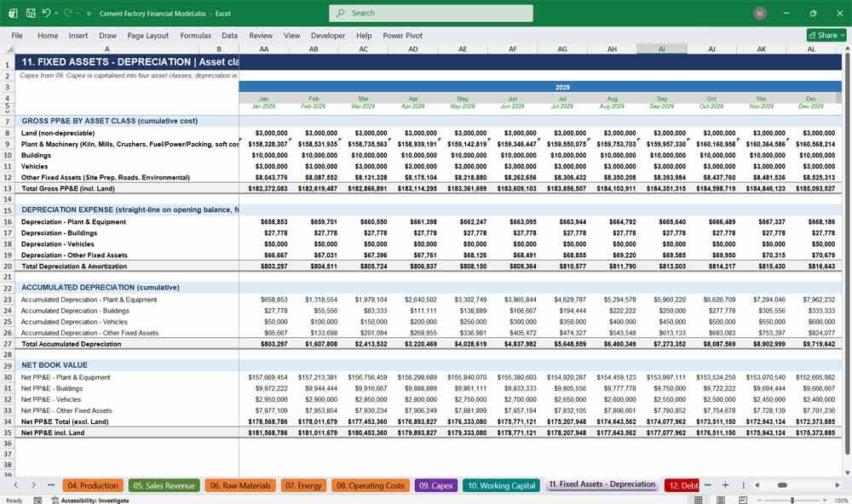Click the horizontal scrollbar thumb
This screenshot has width=852, height=504.
coord(782,485)
